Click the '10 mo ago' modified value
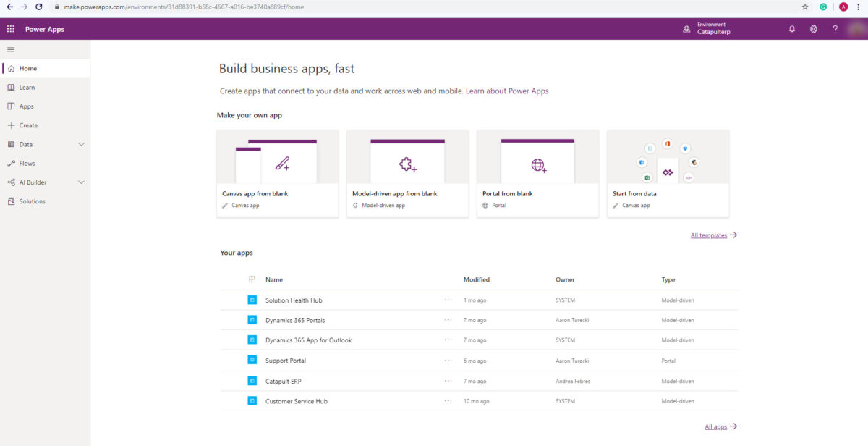 click(x=477, y=401)
